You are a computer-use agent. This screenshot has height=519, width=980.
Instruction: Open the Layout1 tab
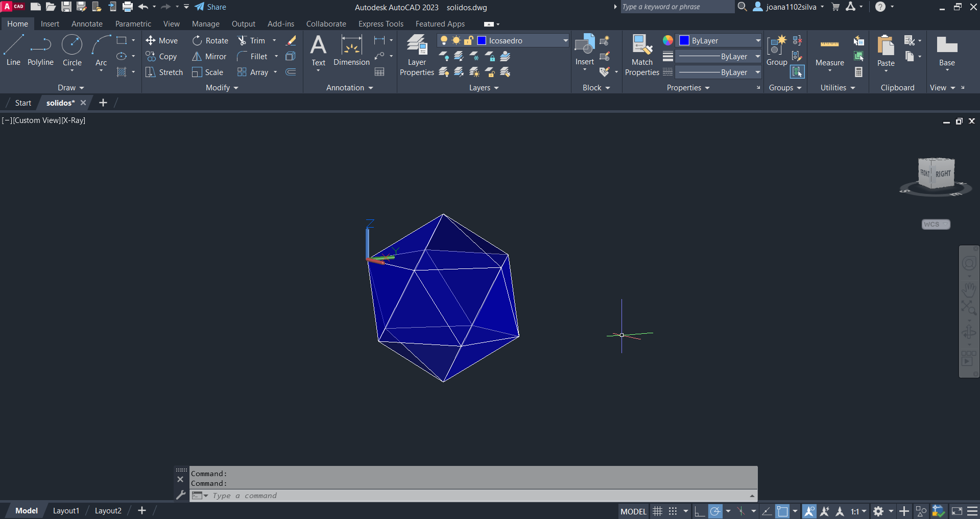coord(66,511)
